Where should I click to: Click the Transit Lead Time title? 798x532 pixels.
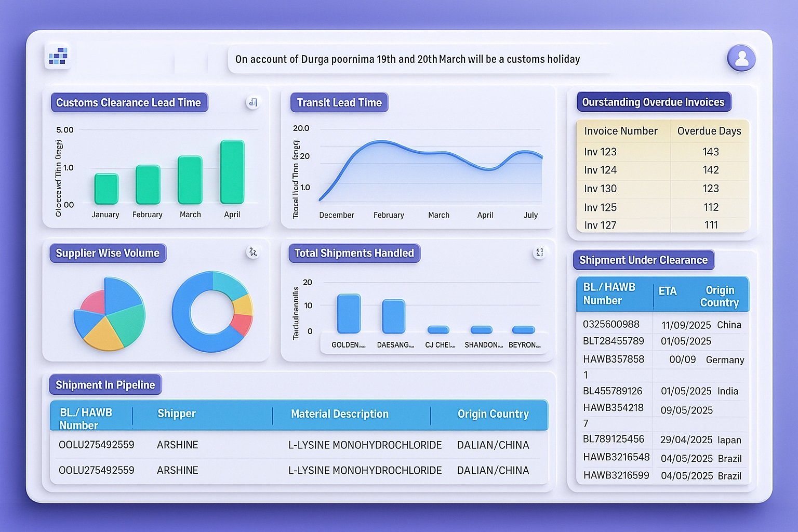(339, 103)
